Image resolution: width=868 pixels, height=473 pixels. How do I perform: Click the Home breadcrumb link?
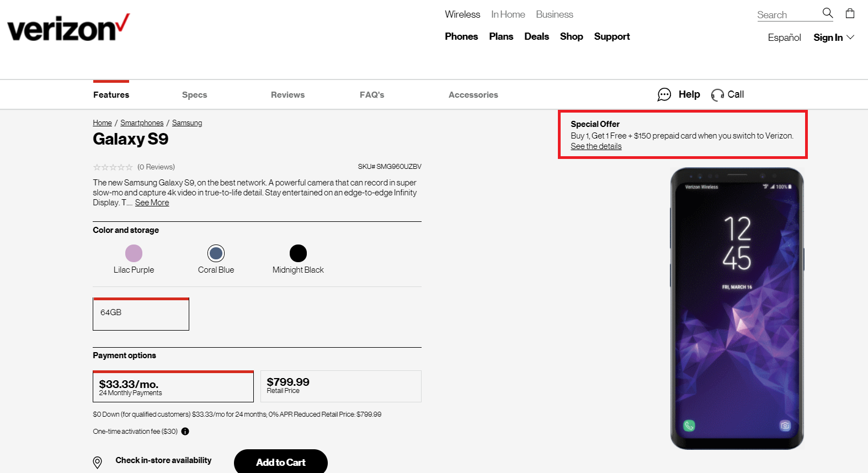click(102, 123)
